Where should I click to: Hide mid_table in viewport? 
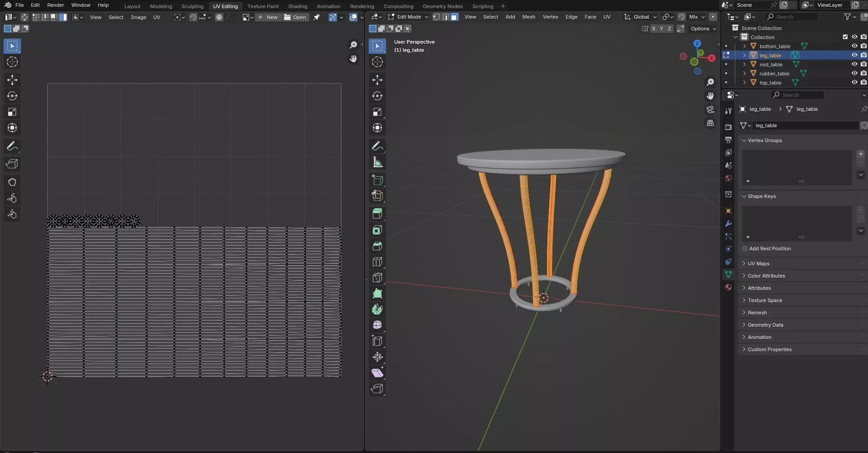click(854, 64)
